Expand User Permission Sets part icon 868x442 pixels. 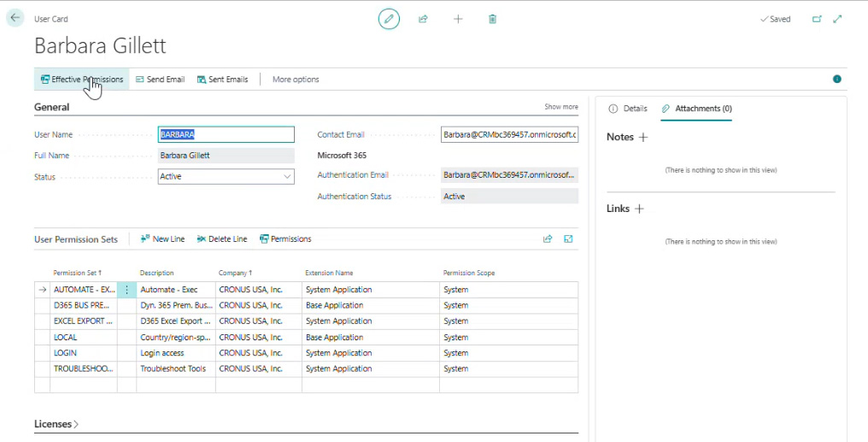point(568,239)
